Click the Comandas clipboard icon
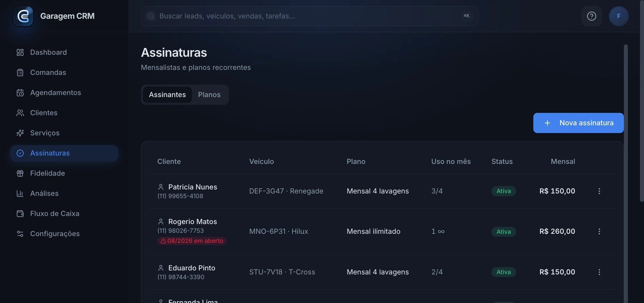 point(20,73)
